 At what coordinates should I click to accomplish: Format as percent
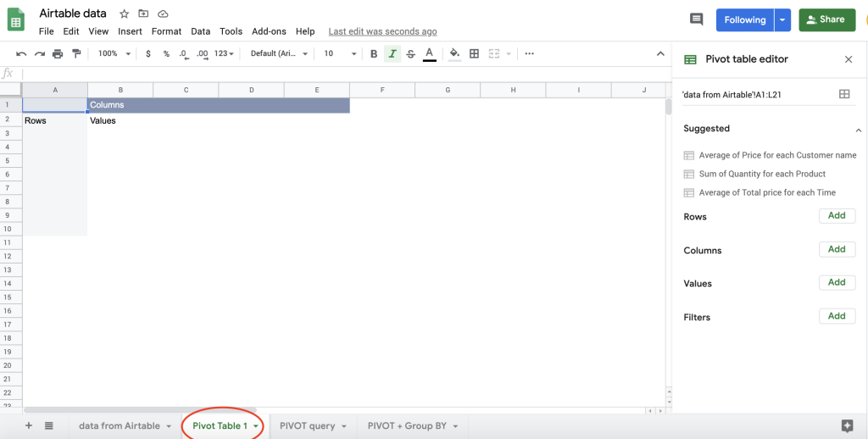(166, 53)
